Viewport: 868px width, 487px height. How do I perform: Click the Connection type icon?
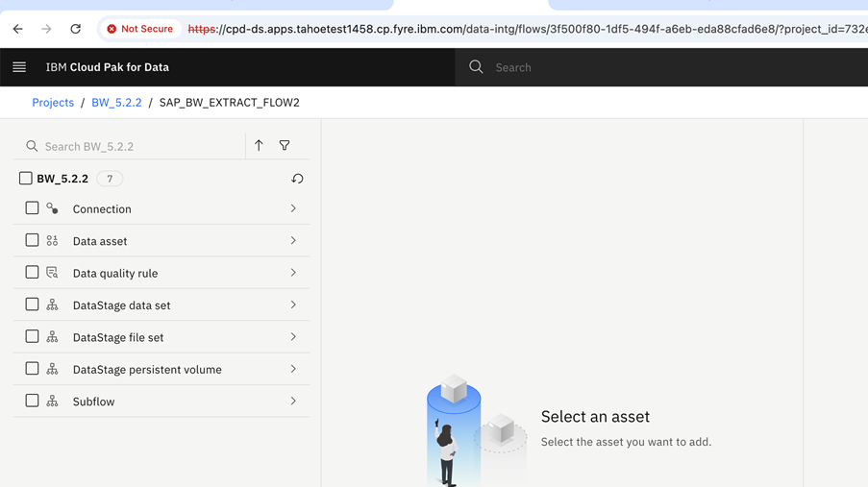[x=52, y=208]
